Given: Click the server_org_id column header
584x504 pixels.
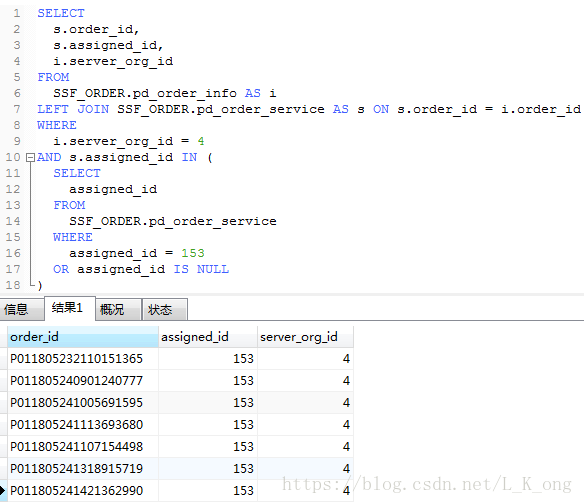Looking at the screenshot, I should [305, 337].
